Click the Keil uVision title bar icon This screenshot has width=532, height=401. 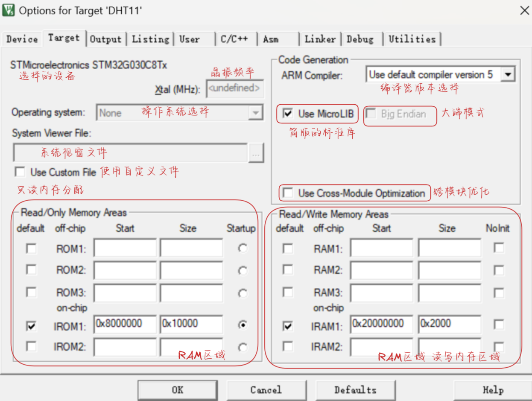click(x=9, y=10)
